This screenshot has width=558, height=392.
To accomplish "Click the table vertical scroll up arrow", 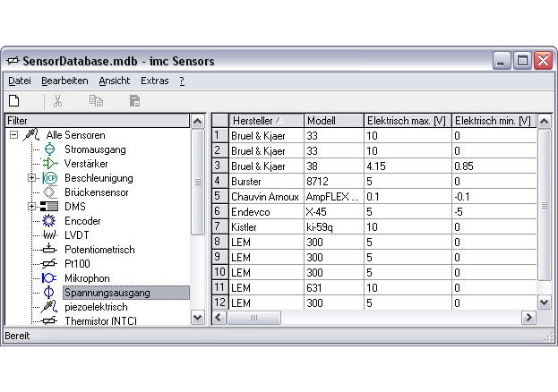I will (x=545, y=122).
